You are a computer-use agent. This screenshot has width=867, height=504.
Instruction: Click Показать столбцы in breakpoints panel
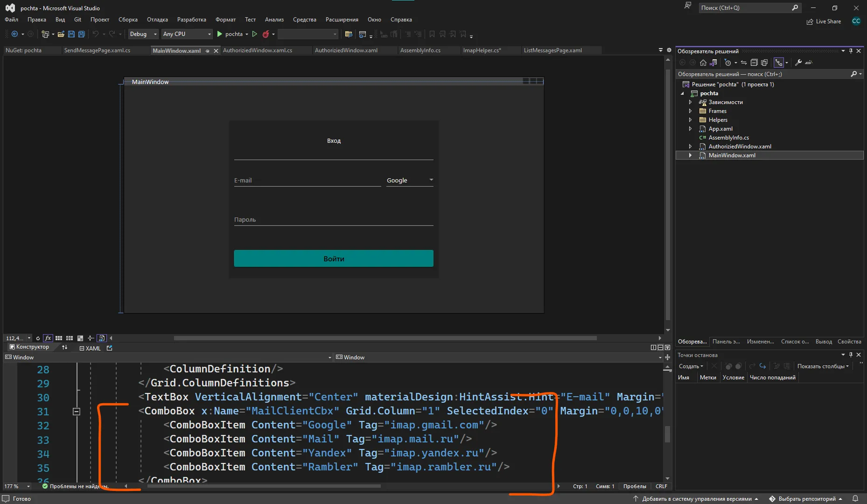(823, 366)
